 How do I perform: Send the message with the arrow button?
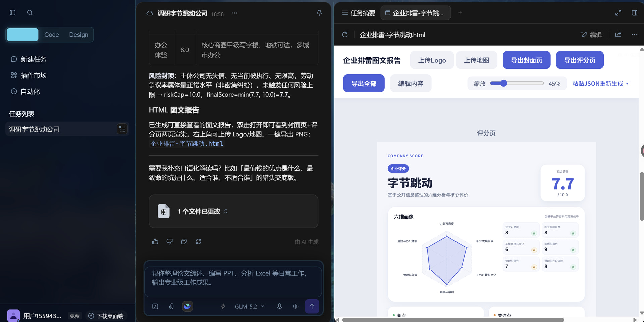[x=312, y=306]
